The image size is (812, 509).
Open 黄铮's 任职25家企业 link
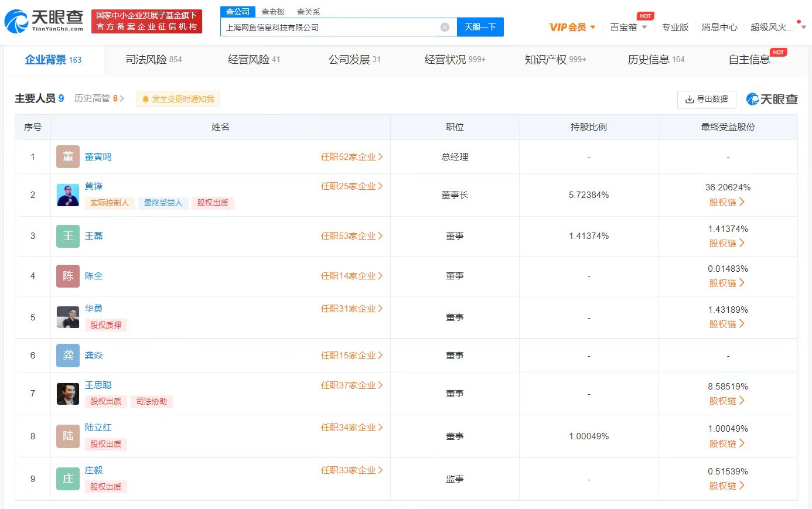coord(352,186)
